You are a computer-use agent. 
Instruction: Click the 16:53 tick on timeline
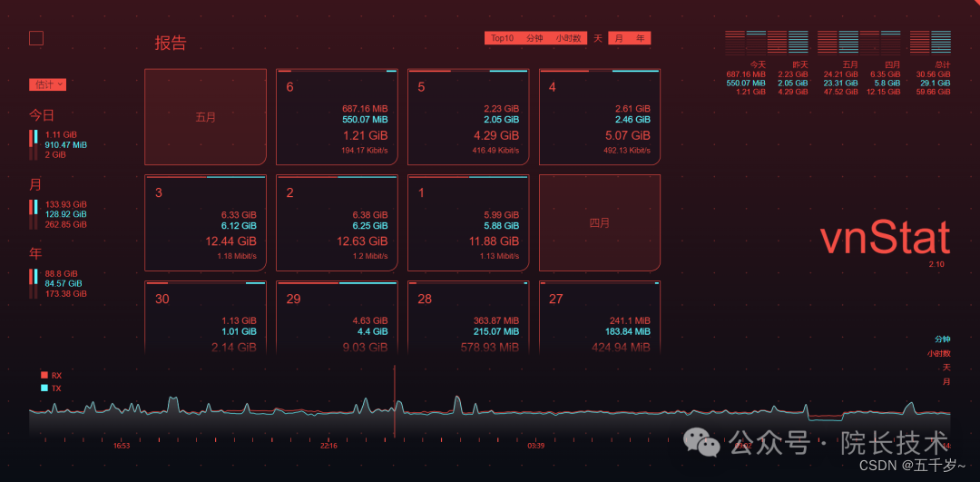coord(122,446)
